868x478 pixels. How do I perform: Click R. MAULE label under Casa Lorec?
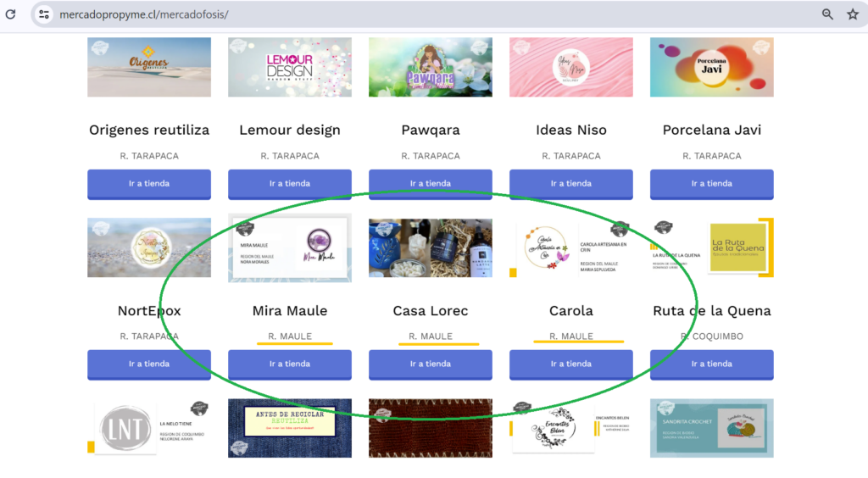tap(430, 336)
